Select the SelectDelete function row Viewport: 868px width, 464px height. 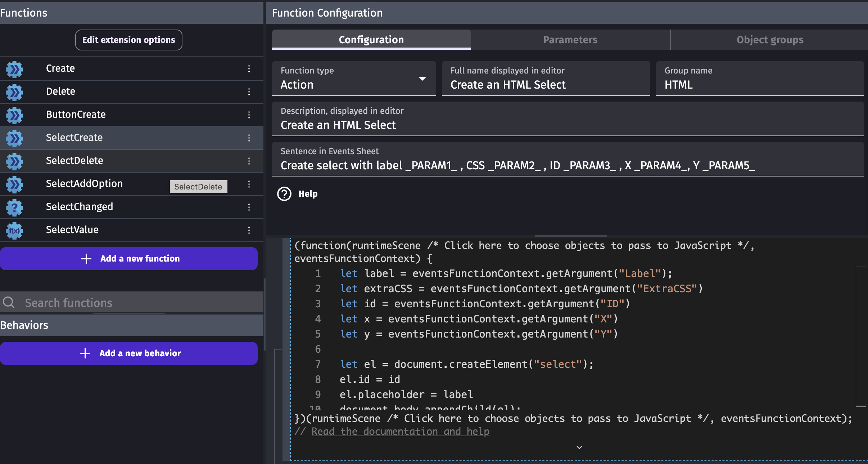(132, 161)
